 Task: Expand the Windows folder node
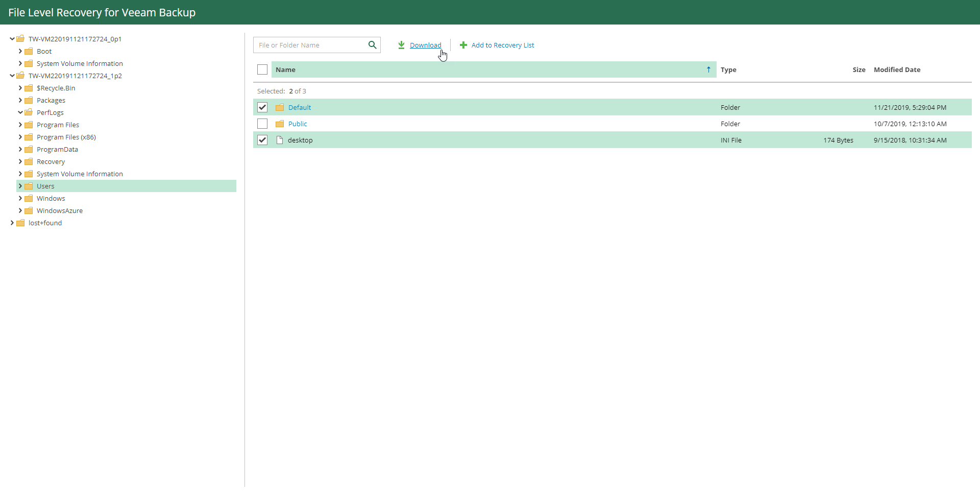click(x=20, y=198)
